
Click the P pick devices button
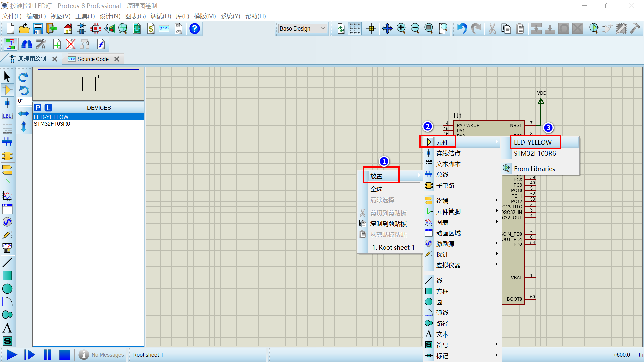point(38,108)
